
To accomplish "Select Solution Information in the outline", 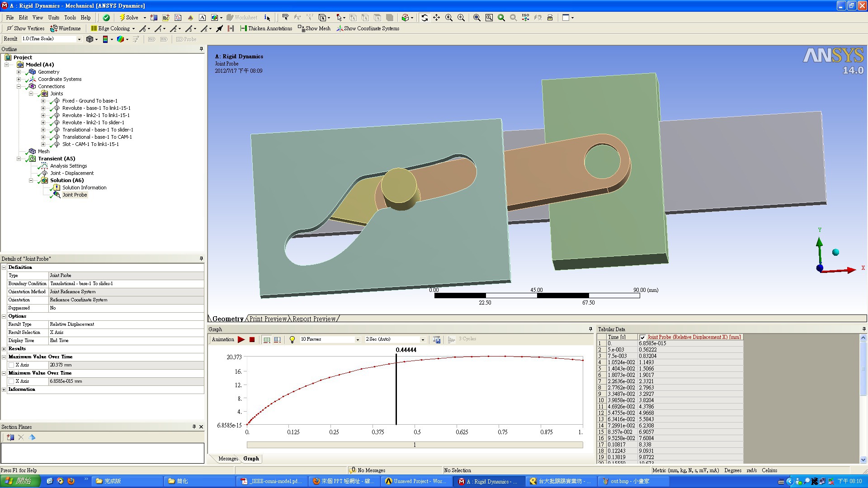I will point(84,188).
